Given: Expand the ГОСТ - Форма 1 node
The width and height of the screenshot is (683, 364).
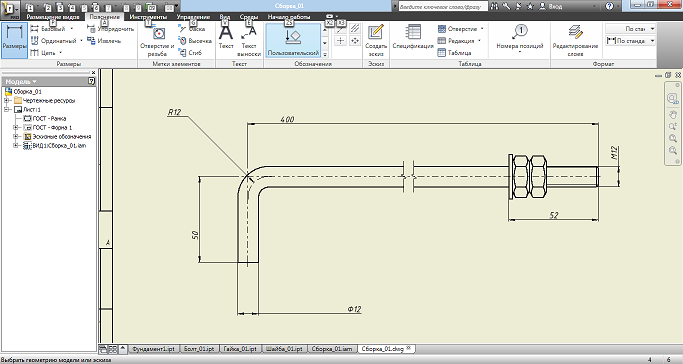Looking at the screenshot, I should tap(16, 128).
